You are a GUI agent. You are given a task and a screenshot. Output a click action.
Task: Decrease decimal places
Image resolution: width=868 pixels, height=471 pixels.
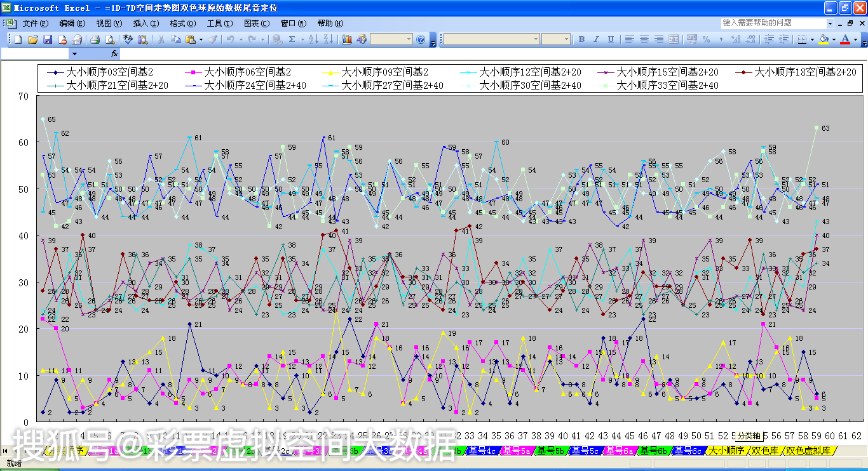coord(750,39)
